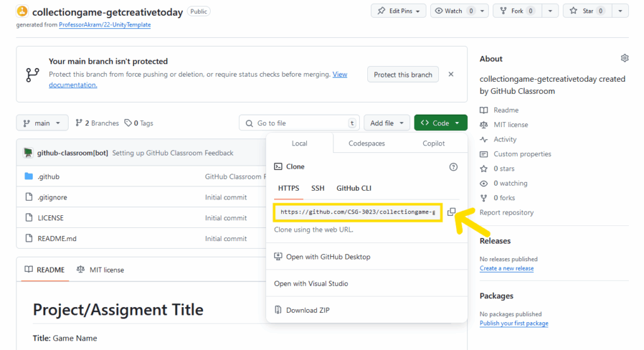Open repository settings gear in About

click(625, 59)
